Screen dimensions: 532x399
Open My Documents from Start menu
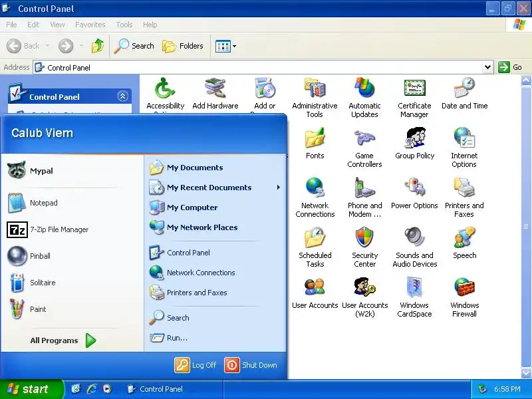point(215,168)
